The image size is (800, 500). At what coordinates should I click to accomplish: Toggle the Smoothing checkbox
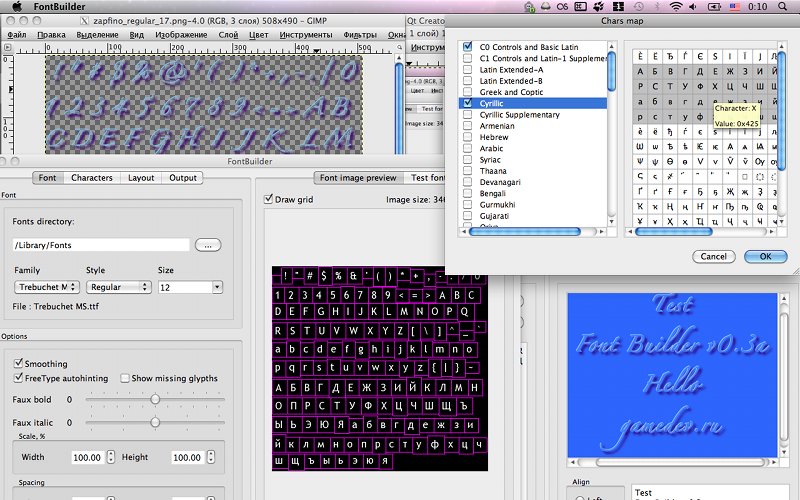(x=18, y=363)
